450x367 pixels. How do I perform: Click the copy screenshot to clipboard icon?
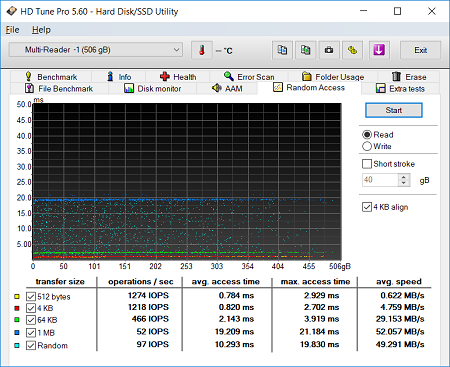tap(306, 50)
